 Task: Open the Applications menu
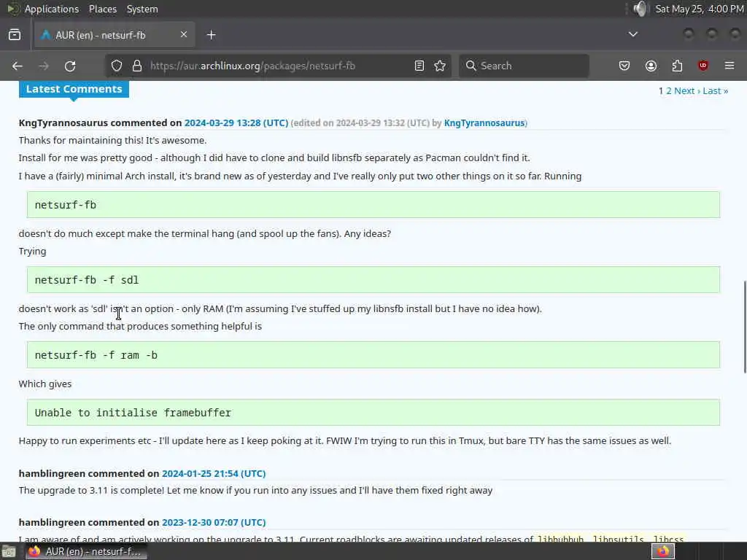pyautogui.click(x=52, y=9)
